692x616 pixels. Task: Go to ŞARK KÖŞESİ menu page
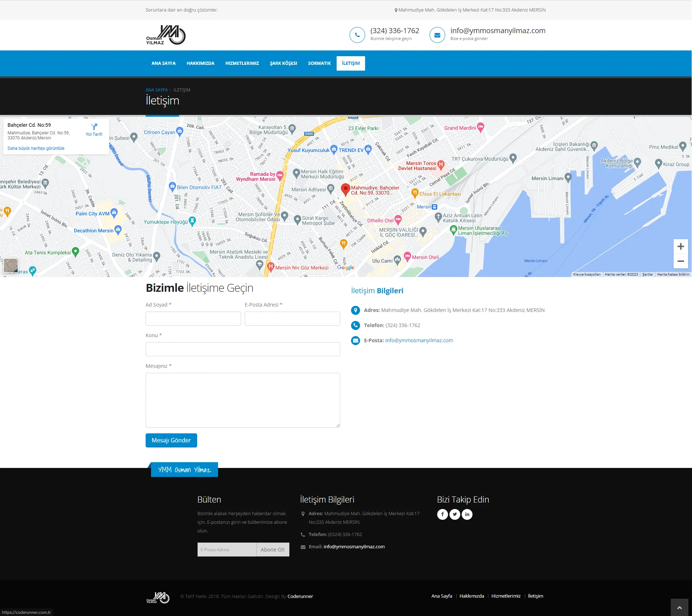coord(283,63)
